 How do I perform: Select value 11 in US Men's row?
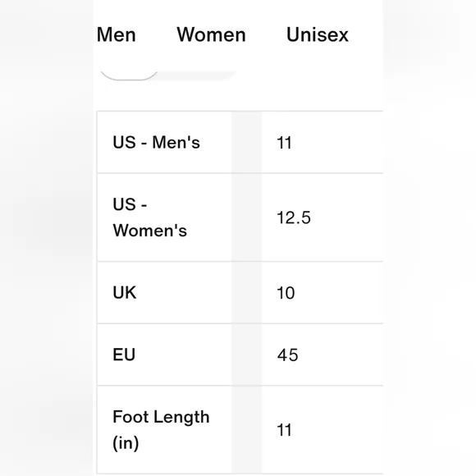tap(284, 143)
